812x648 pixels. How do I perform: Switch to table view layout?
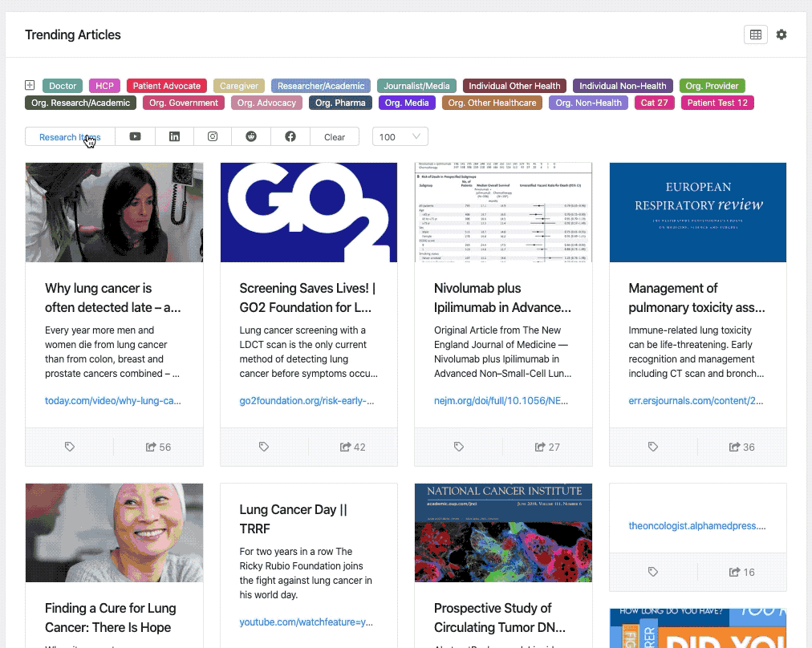pyautogui.click(x=756, y=34)
